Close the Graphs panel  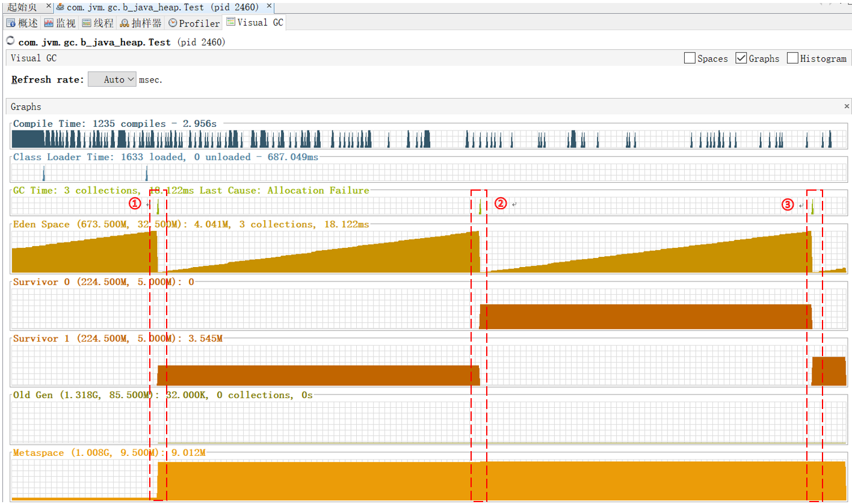[x=847, y=106]
